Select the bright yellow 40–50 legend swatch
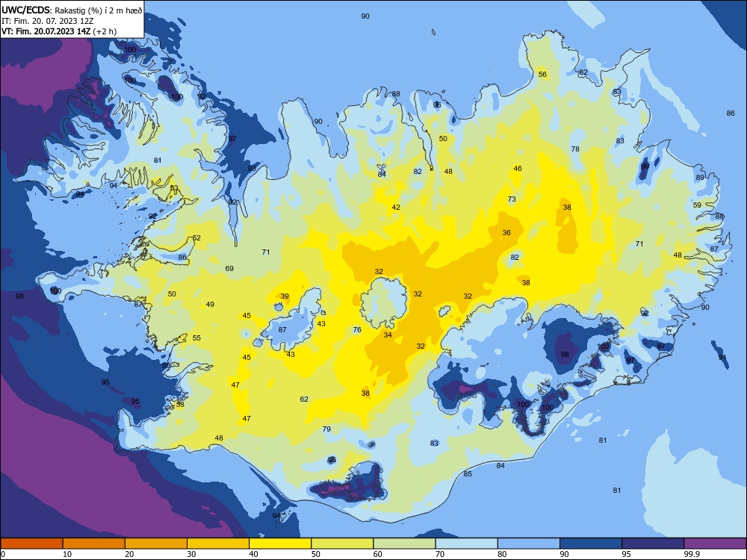This screenshot has width=747, height=560. [280, 544]
